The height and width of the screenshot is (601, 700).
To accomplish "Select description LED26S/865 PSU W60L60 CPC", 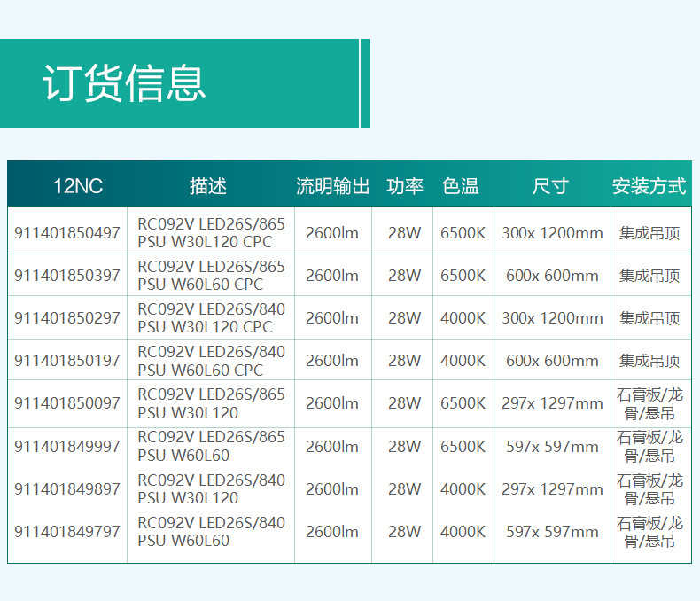I will [211, 275].
